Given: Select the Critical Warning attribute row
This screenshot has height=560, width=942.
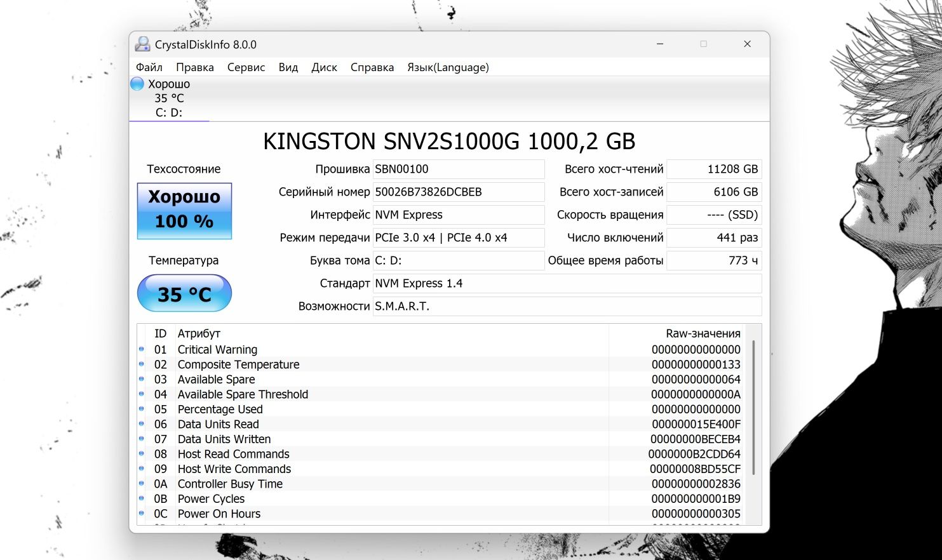Looking at the screenshot, I should click(441, 349).
